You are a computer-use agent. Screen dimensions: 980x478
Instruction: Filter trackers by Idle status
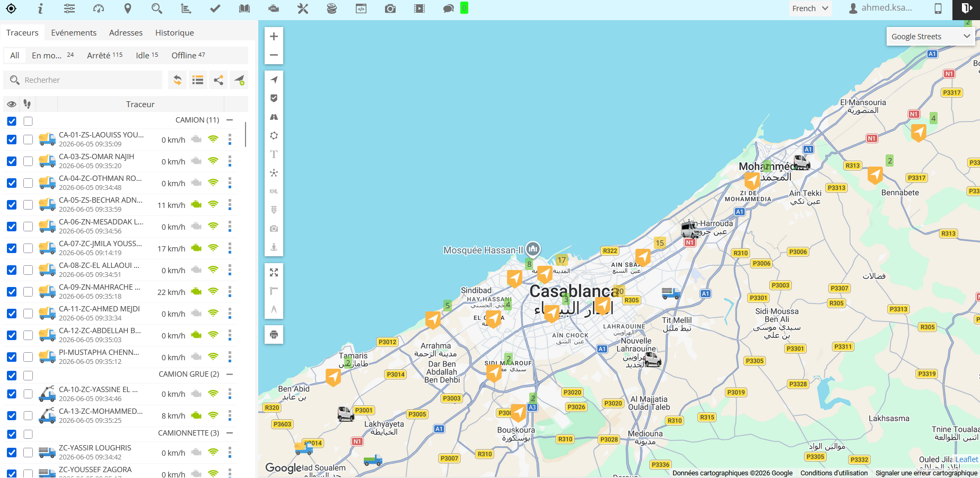click(x=147, y=55)
